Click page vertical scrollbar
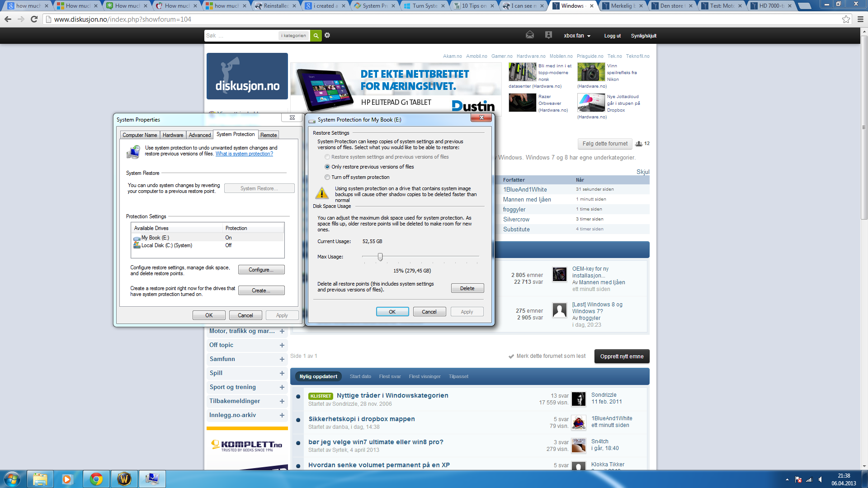 [864, 127]
